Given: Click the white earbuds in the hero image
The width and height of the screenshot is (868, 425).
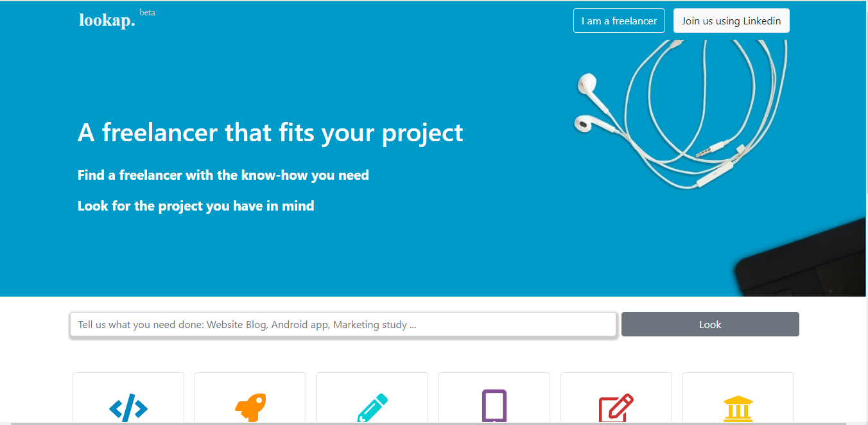Looking at the screenshot, I should point(587,103).
